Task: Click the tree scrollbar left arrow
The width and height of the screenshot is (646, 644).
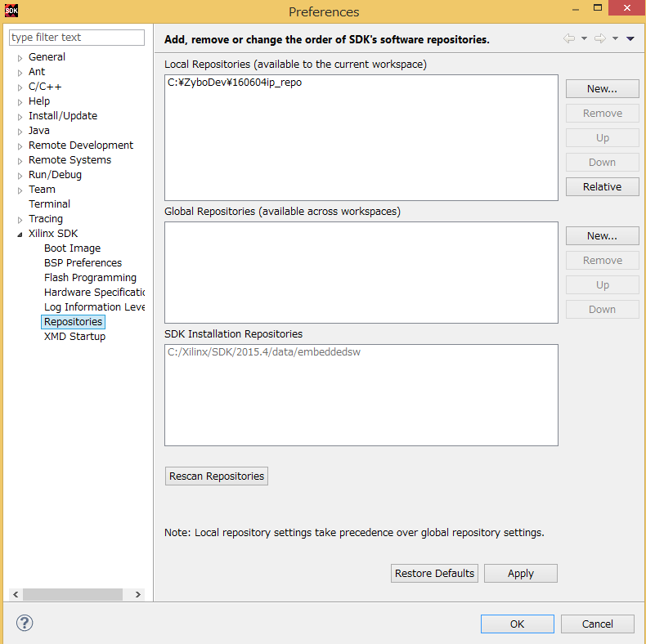Action: pyautogui.click(x=16, y=594)
